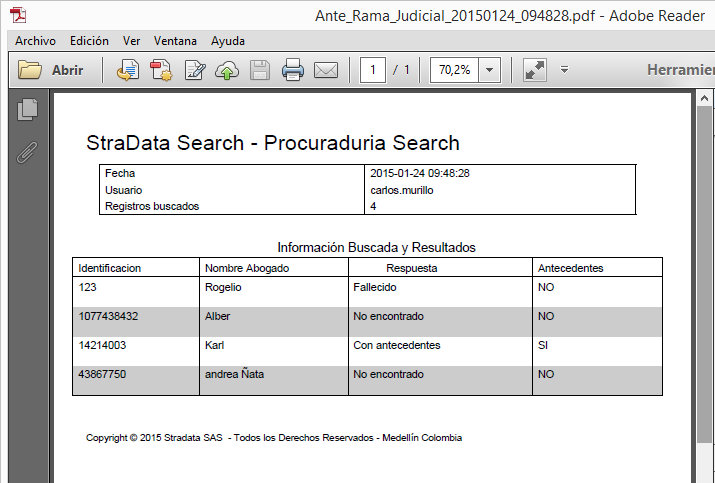Click the vertical scrollbar thumb
The height and width of the screenshot is (483, 715).
click(704, 274)
